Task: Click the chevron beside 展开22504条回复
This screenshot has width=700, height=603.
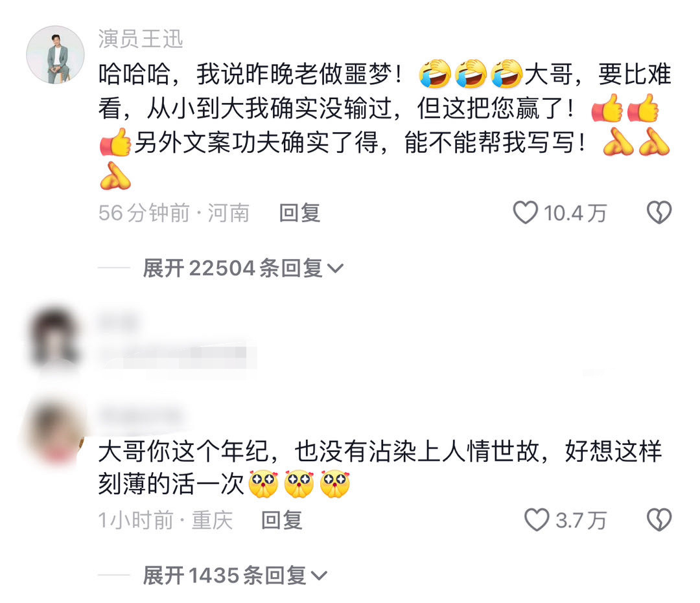Action: click(x=335, y=268)
